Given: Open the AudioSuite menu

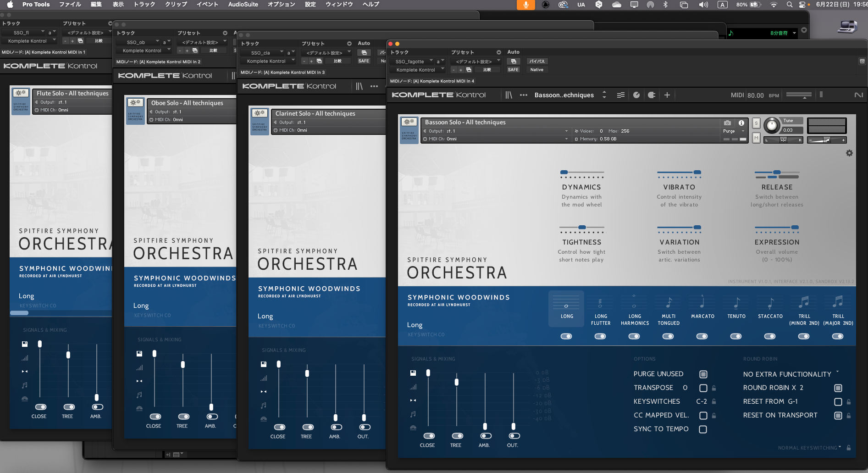Looking at the screenshot, I should point(243,4).
